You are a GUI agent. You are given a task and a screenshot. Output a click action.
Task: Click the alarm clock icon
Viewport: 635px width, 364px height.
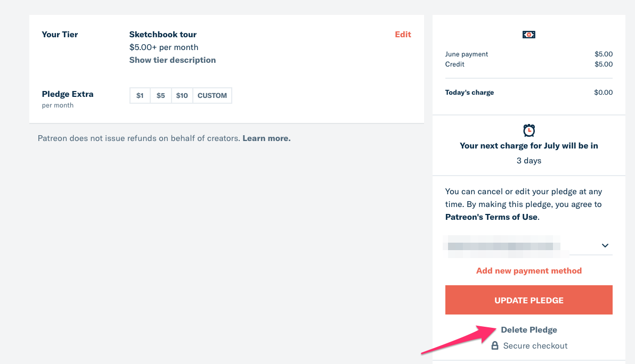(529, 130)
